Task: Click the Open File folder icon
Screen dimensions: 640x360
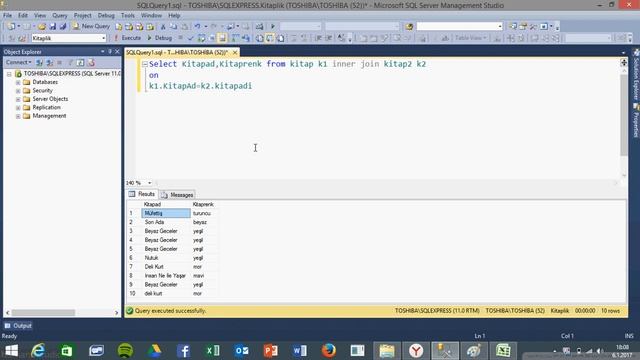Action: [x=42, y=27]
